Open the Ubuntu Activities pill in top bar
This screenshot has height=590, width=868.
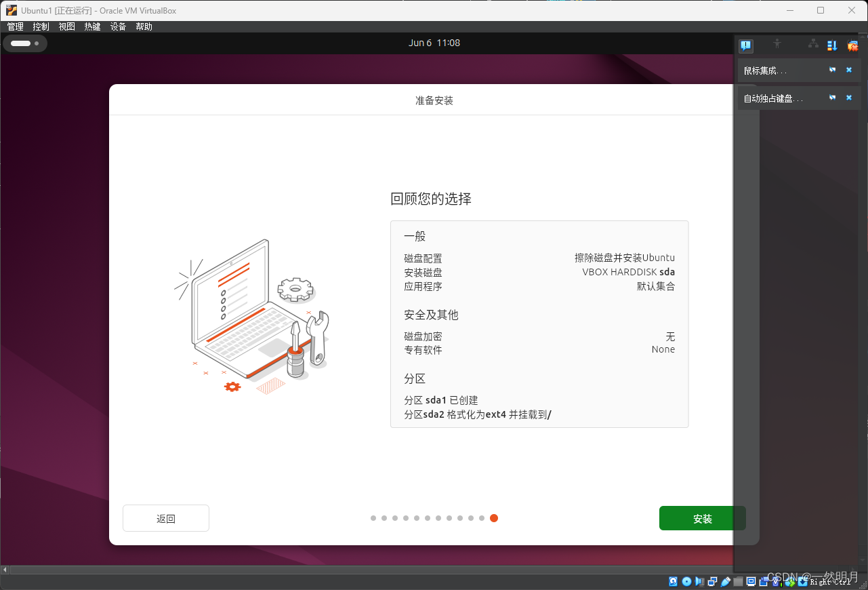[x=25, y=43]
